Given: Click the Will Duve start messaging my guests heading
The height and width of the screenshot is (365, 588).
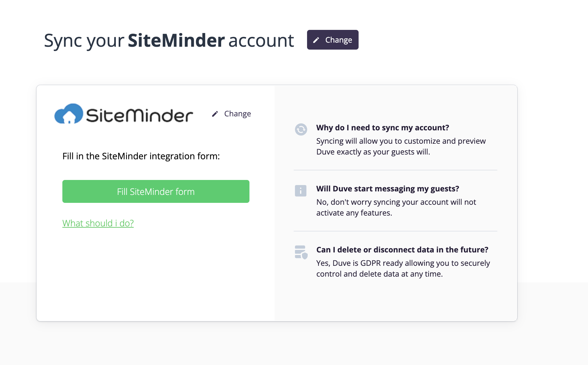Looking at the screenshot, I should coord(388,189).
